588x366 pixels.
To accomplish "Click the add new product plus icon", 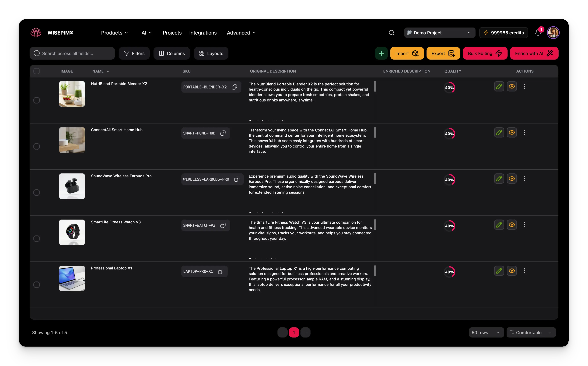I will [x=381, y=53].
